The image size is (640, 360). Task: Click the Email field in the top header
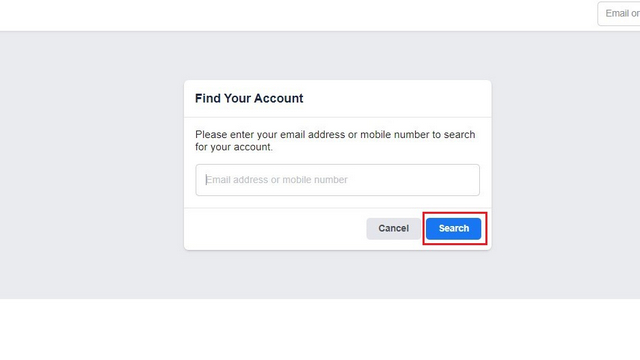coord(619,14)
